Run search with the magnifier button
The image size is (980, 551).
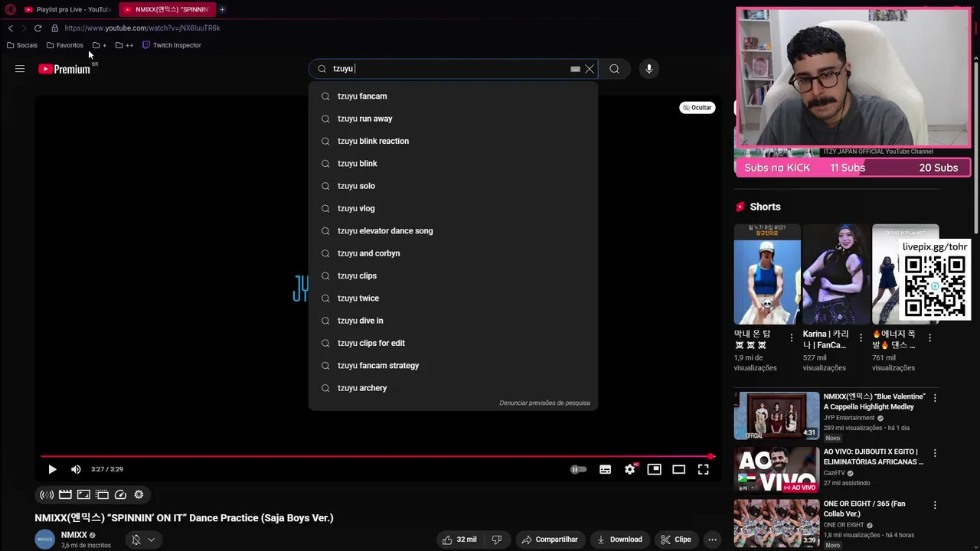[x=614, y=69]
